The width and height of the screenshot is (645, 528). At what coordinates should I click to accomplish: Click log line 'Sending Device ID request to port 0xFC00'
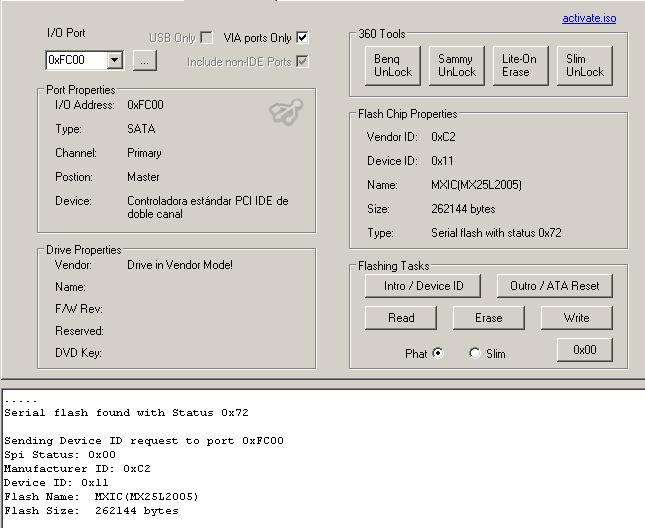point(144,441)
